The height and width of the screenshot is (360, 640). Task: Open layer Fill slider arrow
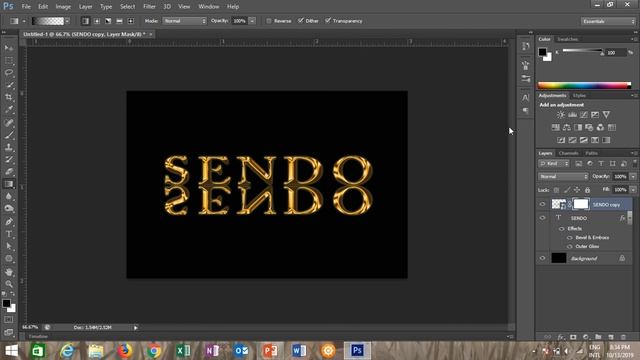(633, 190)
